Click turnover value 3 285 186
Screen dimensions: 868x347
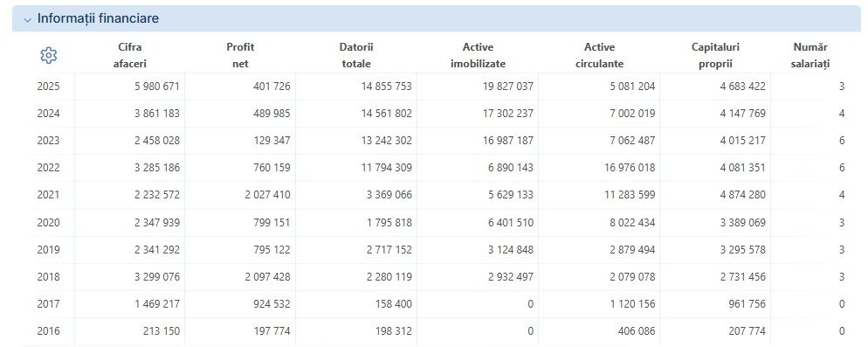156,168
